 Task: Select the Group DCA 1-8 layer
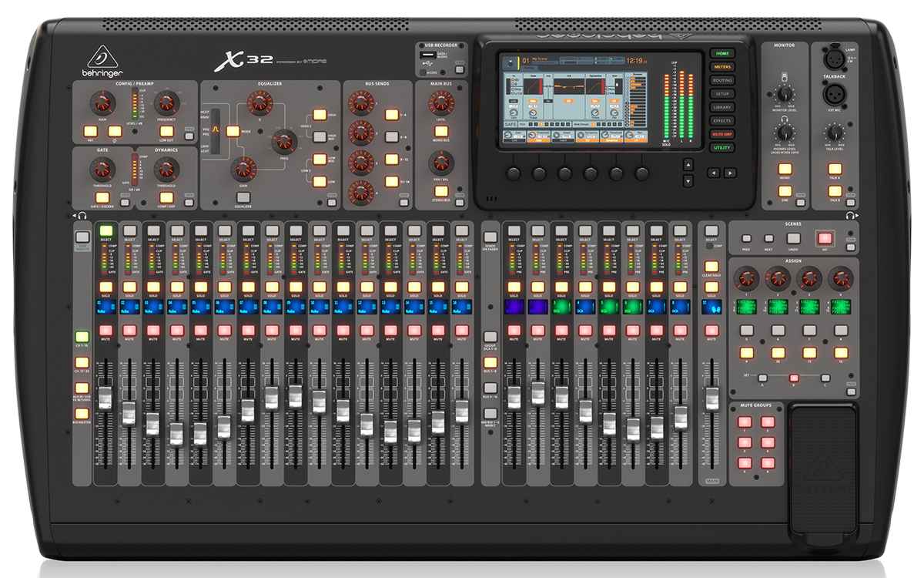(x=490, y=337)
